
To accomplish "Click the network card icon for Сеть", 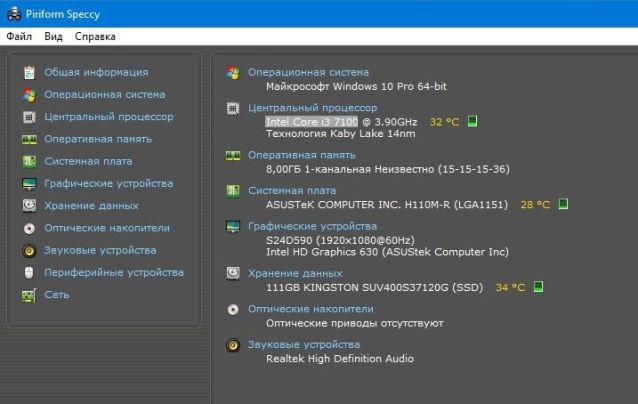I will point(29,295).
